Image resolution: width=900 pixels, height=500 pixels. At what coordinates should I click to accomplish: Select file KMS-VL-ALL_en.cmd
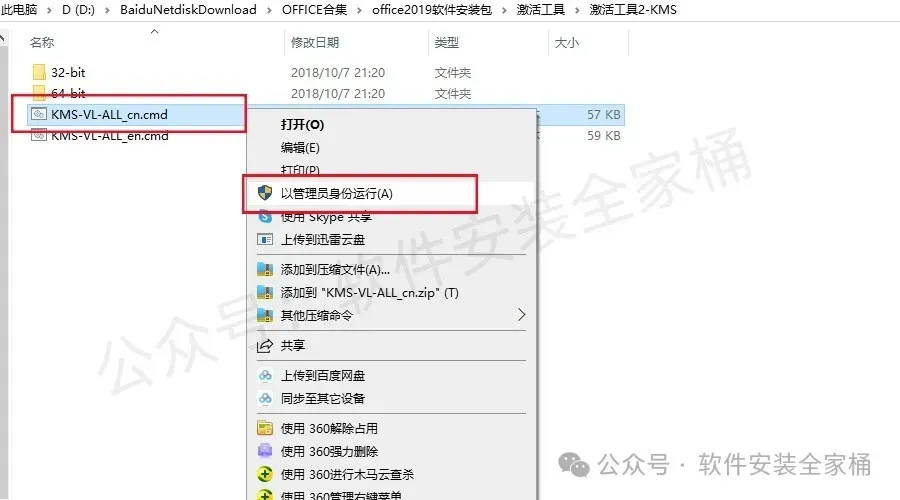tap(110, 136)
